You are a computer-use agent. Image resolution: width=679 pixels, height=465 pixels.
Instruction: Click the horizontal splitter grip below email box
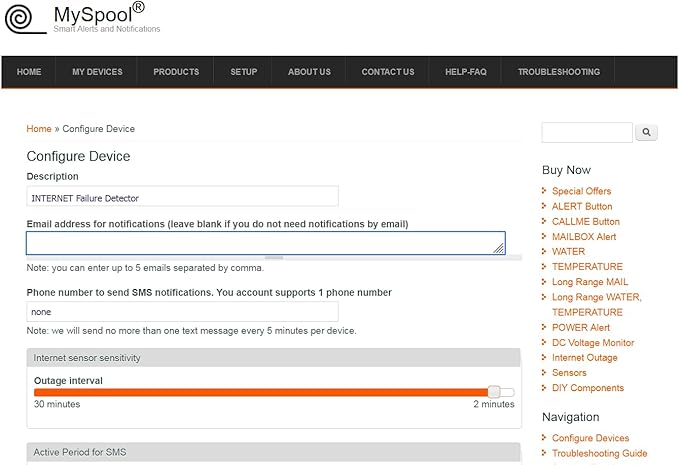point(274,258)
